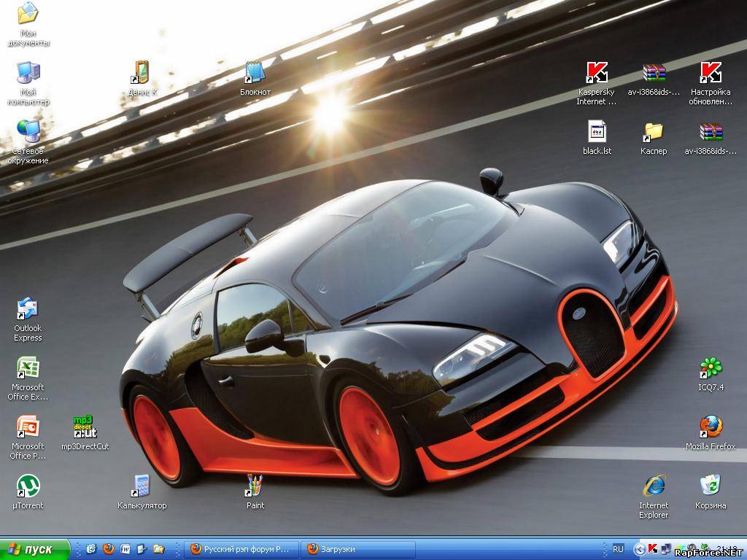Expand hidden tray icons with arrow
Screen dimensions: 747x560
(x=640, y=549)
